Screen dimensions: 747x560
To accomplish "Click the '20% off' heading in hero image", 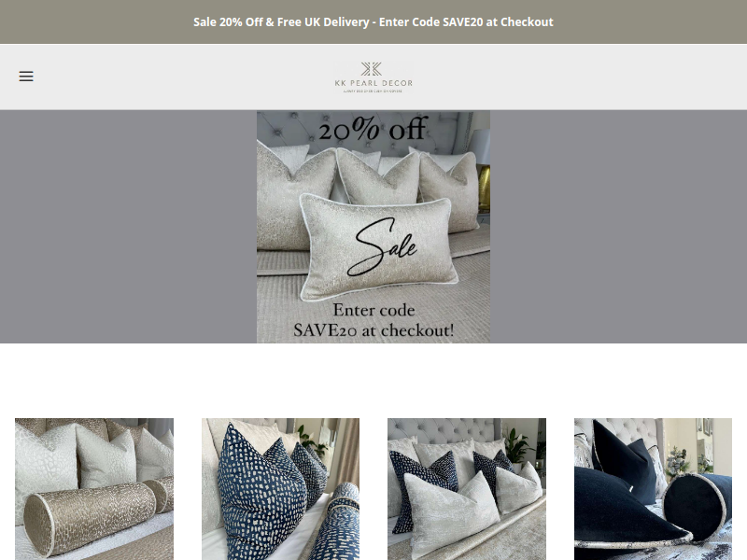I will (x=373, y=129).
